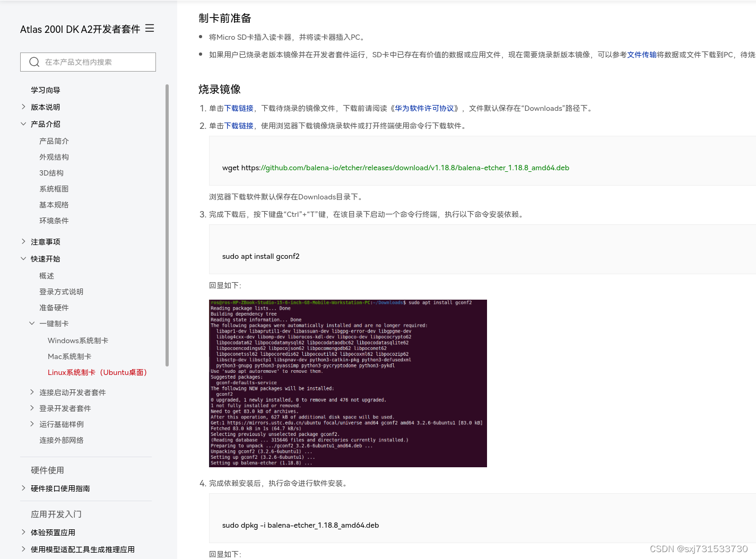
Task: Expand the 登录开发者套件 section
Action: (32, 408)
